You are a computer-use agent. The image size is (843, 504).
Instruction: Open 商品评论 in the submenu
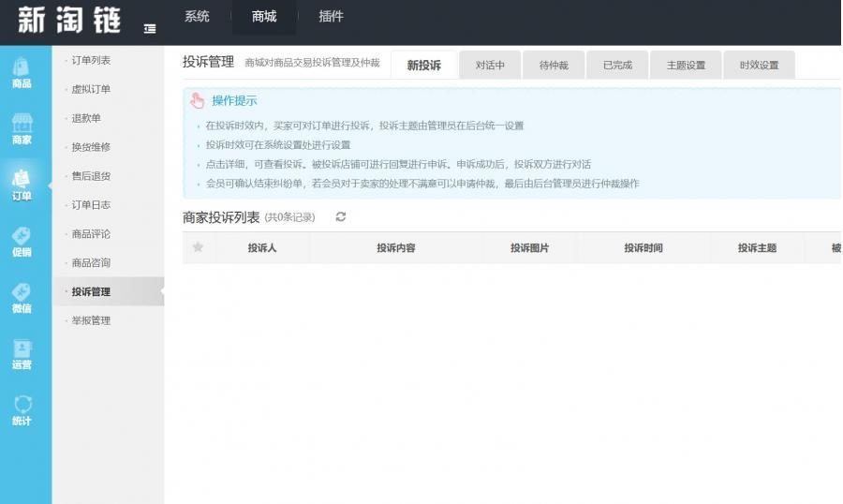pos(91,234)
